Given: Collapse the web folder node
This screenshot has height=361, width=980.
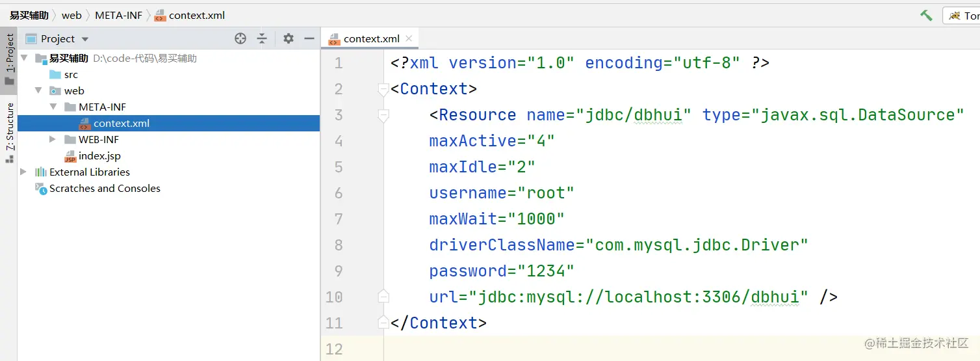Looking at the screenshot, I should pyautogui.click(x=39, y=90).
